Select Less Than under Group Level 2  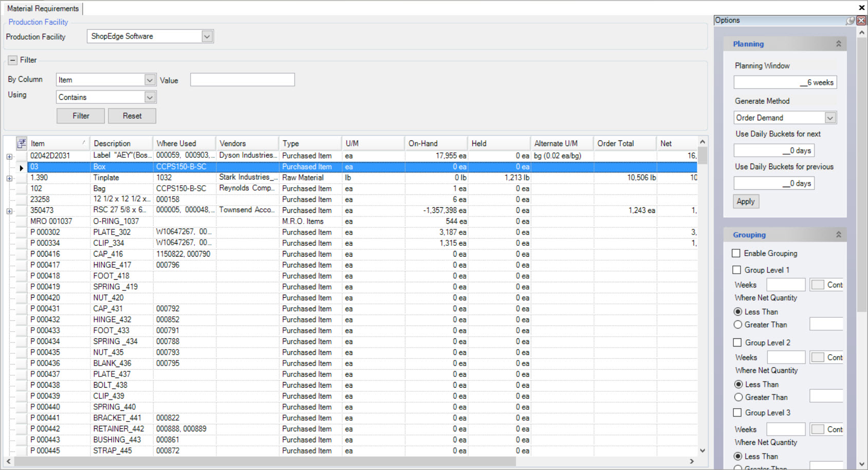[x=738, y=384]
